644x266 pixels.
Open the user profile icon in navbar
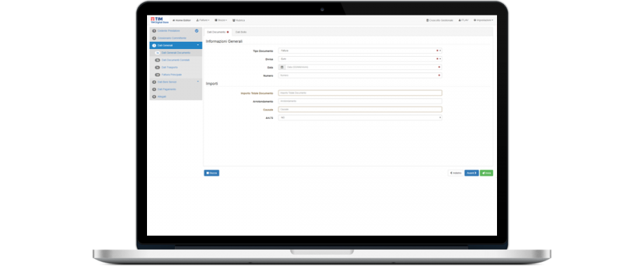[459, 20]
